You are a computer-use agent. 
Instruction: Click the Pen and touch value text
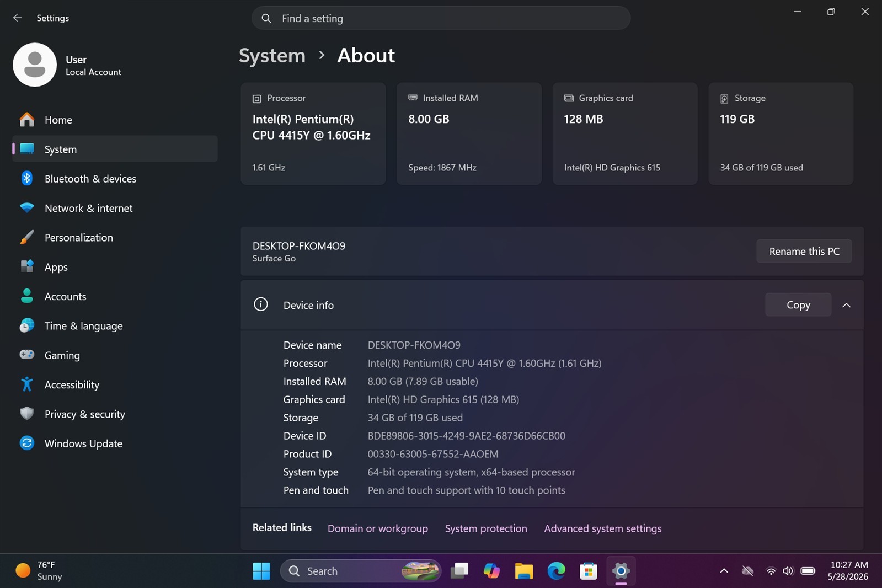467,490
